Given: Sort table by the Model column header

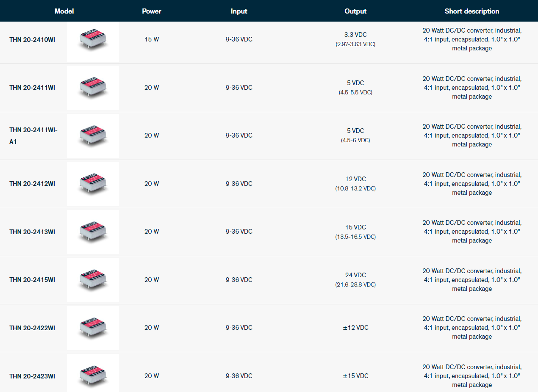Looking at the screenshot, I should tap(64, 11).
